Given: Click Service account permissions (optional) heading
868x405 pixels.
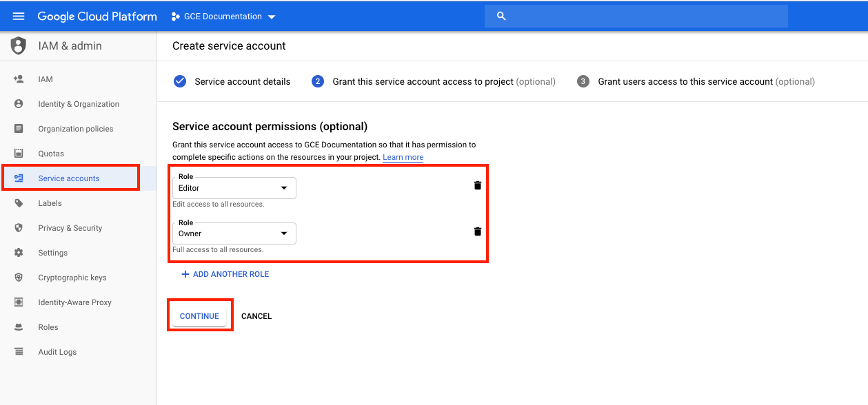Looking at the screenshot, I should [x=270, y=127].
